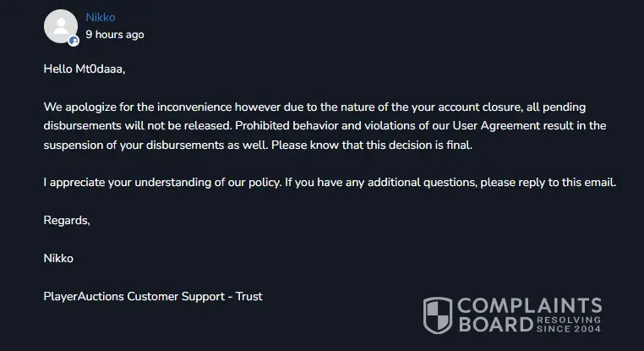Image resolution: width=644 pixels, height=351 pixels.
Task: Click "PlayerAuctions Customer Support - Trust" line
Action: [x=153, y=296]
